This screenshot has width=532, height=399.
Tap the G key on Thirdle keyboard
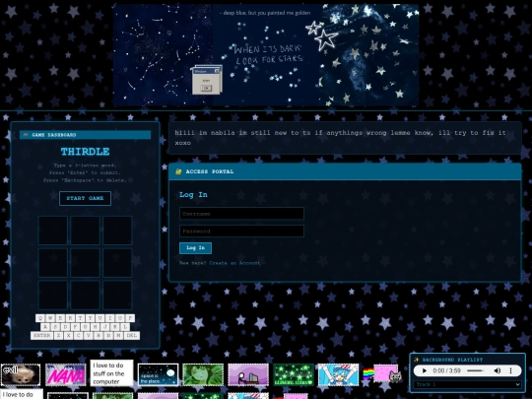tap(85, 327)
